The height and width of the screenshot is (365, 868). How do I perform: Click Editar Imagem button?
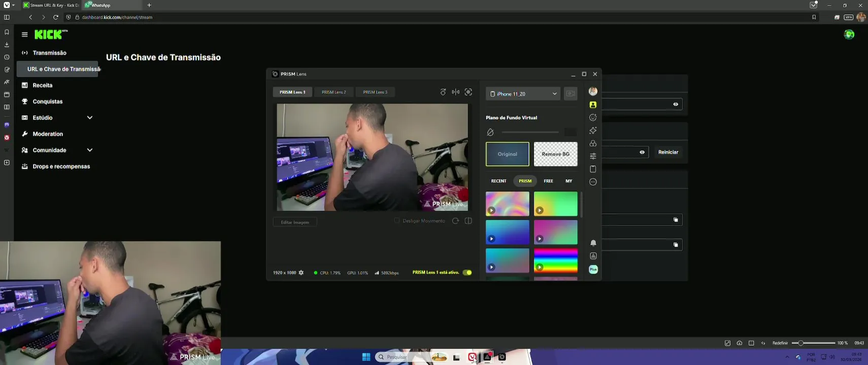point(295,222)
